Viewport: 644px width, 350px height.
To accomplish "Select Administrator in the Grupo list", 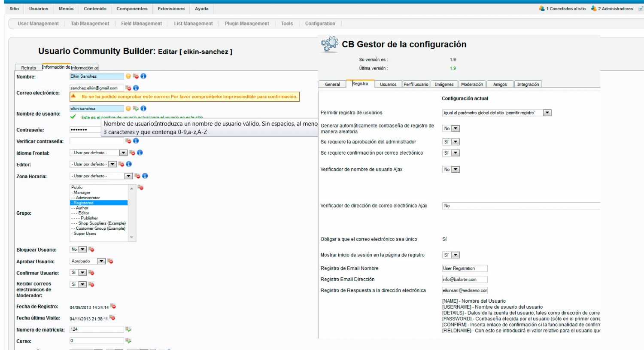I will point(99,198).
